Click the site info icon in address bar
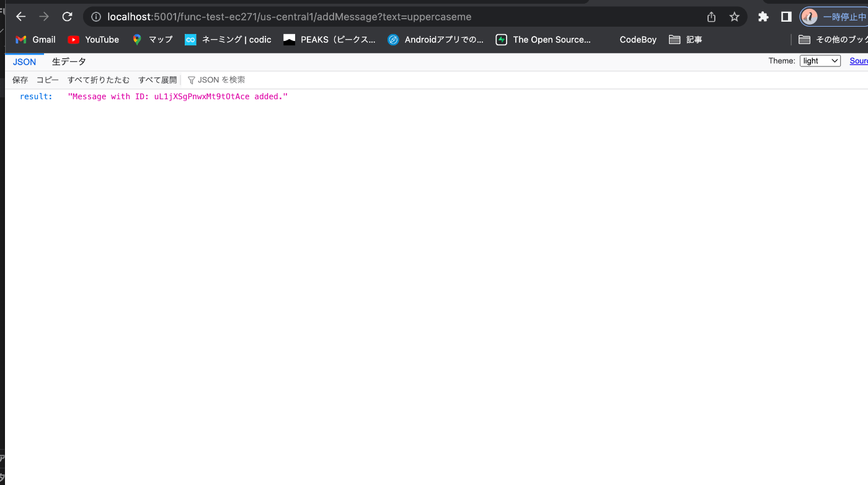The width and height of the screenshot is (868, 485). point(96,17)
